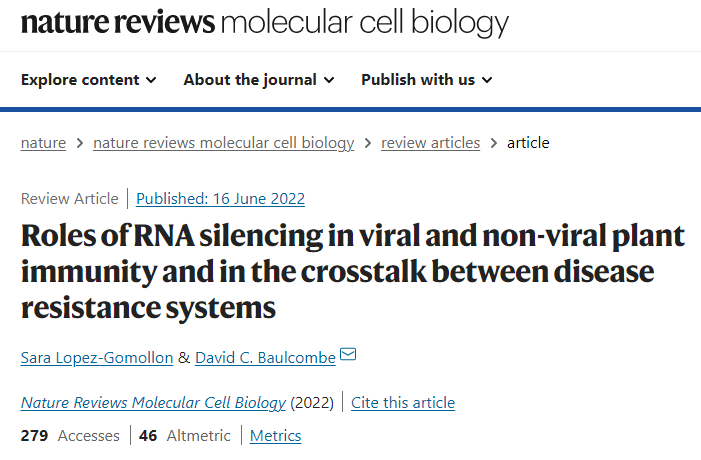Expand the Explore content menu
701x460 pixels.
[x=89, y=80]
